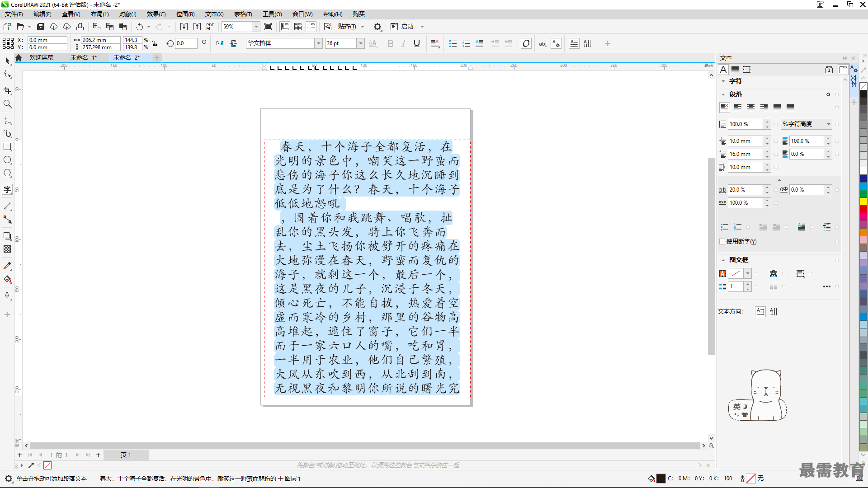Screen dimensions: 868x488
Task: Select the Pick tool
Action: 7,61
